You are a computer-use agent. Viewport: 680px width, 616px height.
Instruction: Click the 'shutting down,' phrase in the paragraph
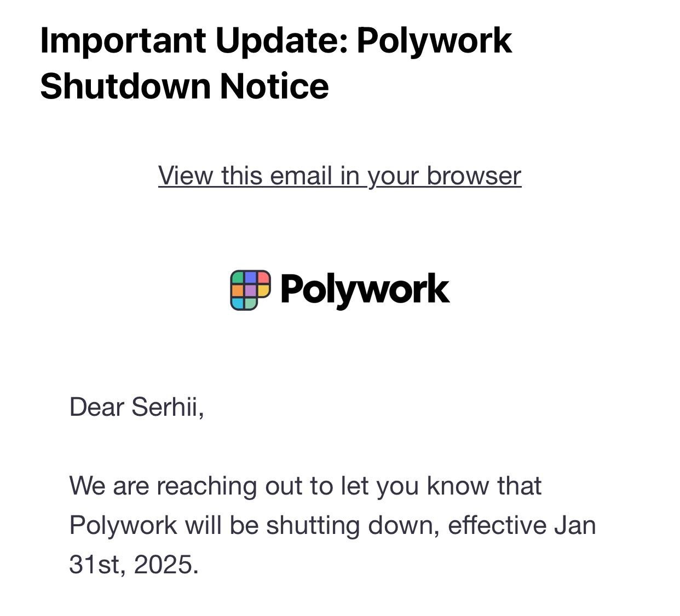[x=353, y=526]
